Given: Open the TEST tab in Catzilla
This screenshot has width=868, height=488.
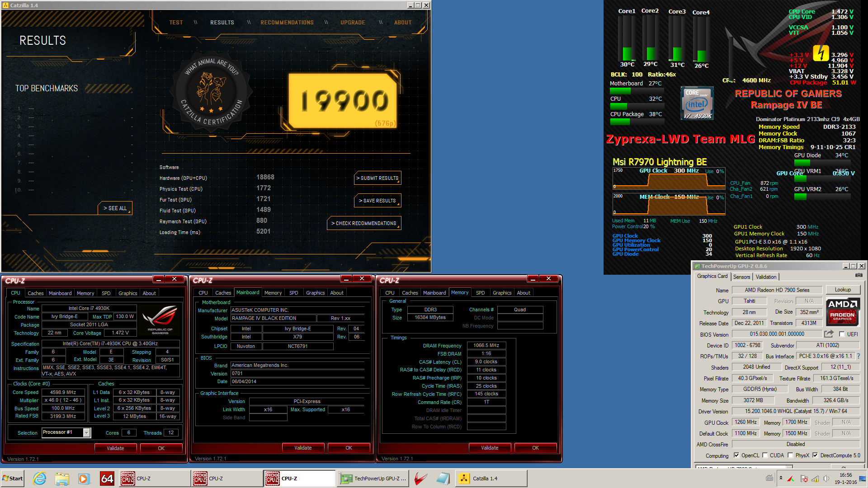Looking at the screenshot, I should point(176,23).
